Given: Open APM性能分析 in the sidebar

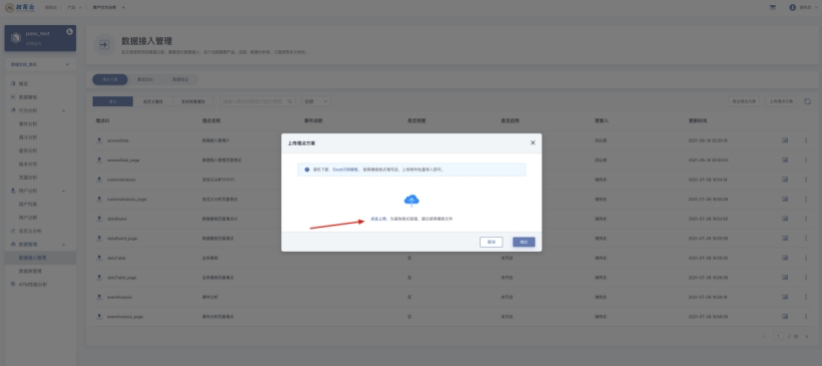Looking at the screenshot, I should pos(33,284).
